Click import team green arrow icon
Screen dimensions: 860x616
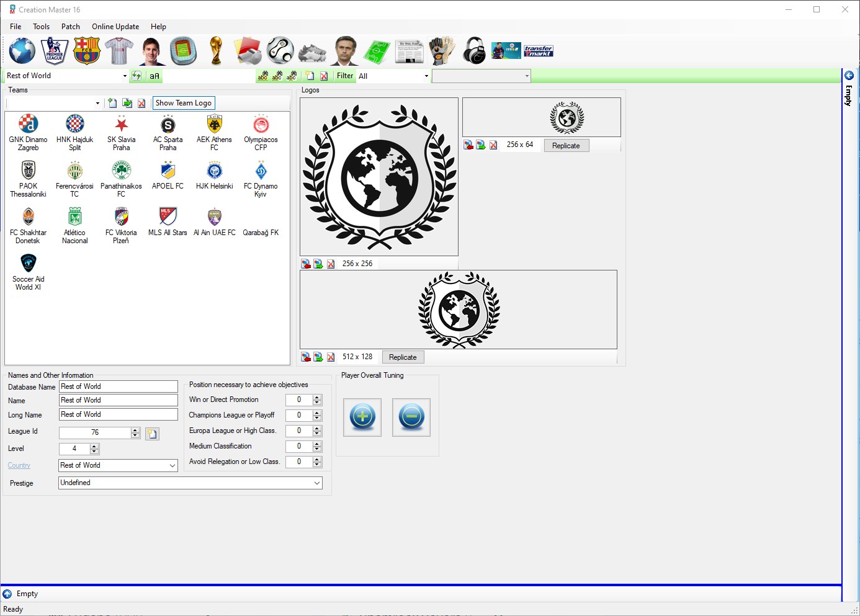click(x=127, y=103)
